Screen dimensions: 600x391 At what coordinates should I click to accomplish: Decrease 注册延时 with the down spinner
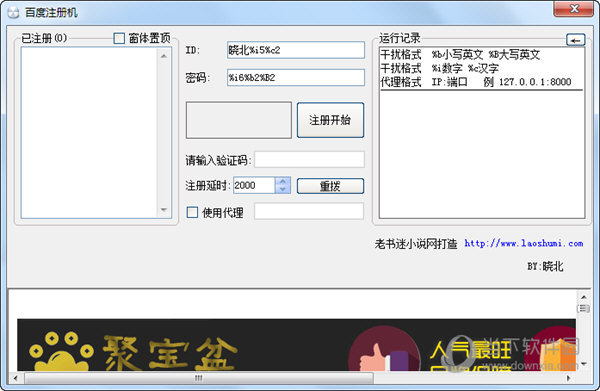tap(283, 189)
